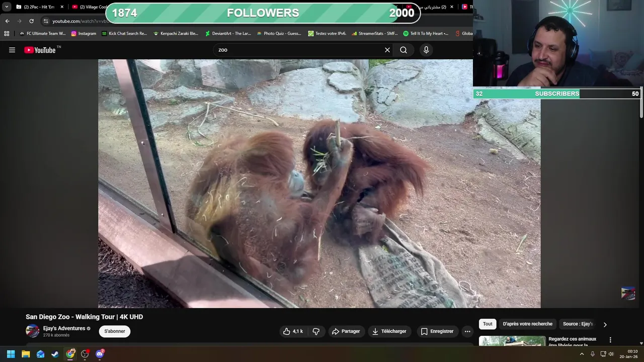Screen dimensions: 644x362
Task: Open Outlook mail app from taskbar
Action: pos(40,354)
